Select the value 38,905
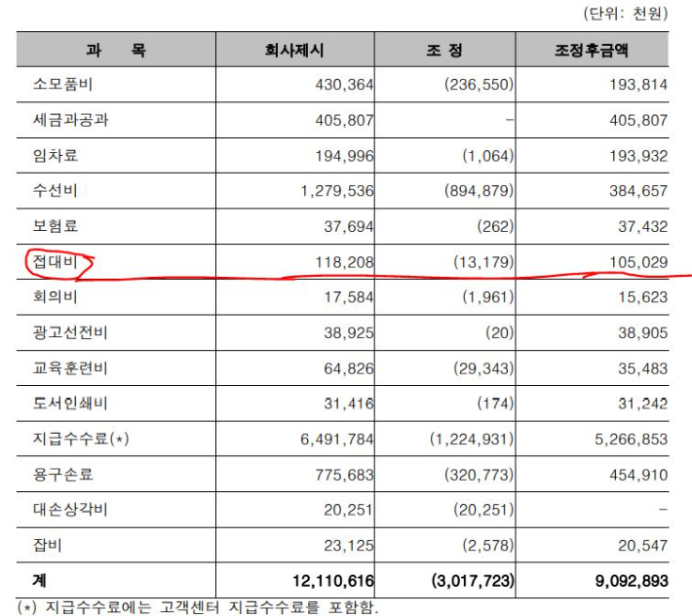The height and width of the screenshot is (616, 692). point(642,332)
